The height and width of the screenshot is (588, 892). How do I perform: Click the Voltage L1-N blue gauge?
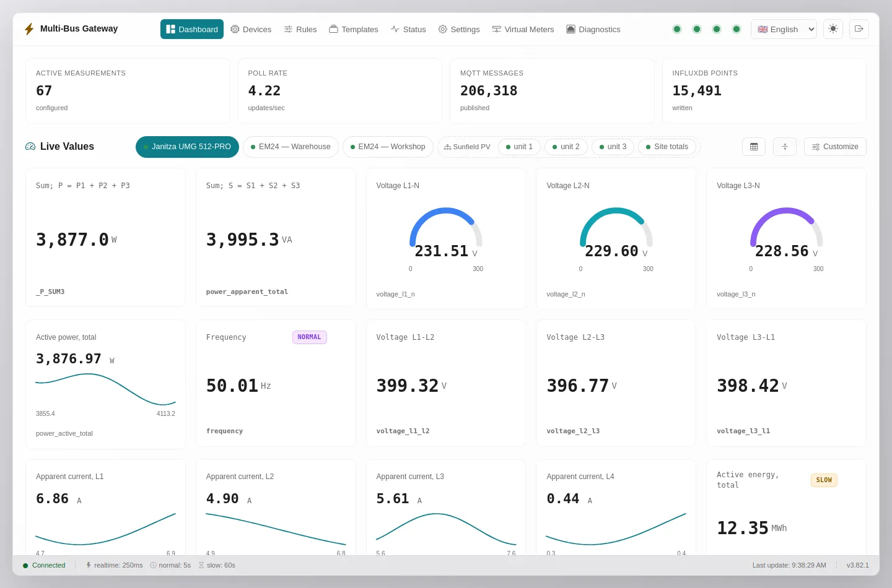[x=446, y=227]
